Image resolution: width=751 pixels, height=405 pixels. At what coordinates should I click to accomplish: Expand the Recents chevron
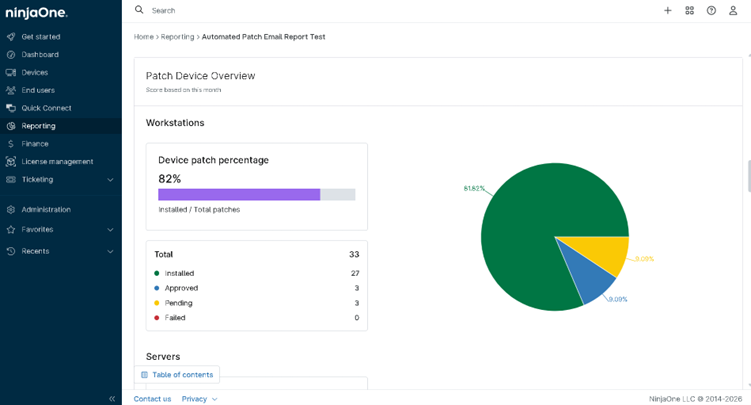coord(110,251)
